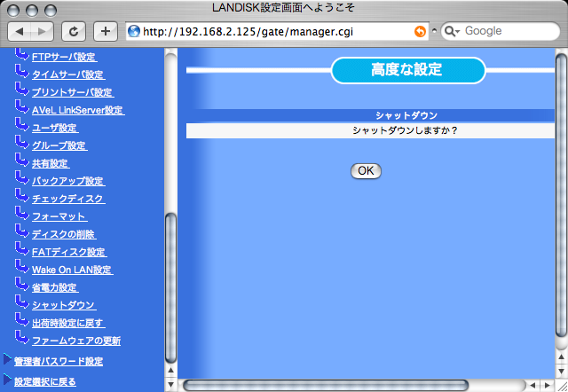Click the plus add bookmark button
The width and height of the screenshot is (568, 392).
click(x=106, y=32)
